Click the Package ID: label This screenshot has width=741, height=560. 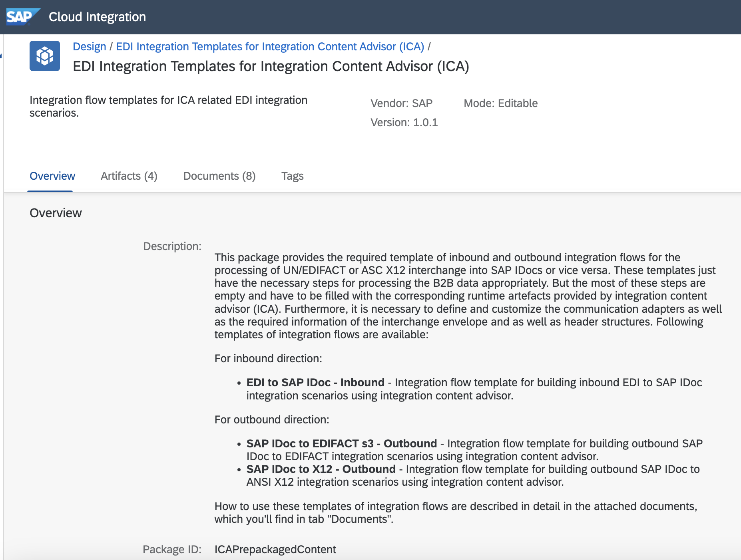tap(172, 549)
